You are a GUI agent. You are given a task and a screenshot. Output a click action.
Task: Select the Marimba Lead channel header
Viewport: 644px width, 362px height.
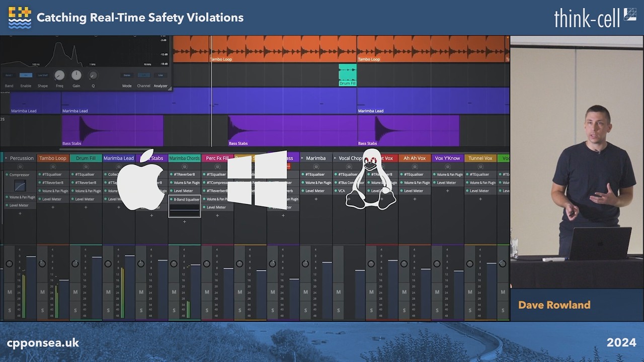pos(119,158)
